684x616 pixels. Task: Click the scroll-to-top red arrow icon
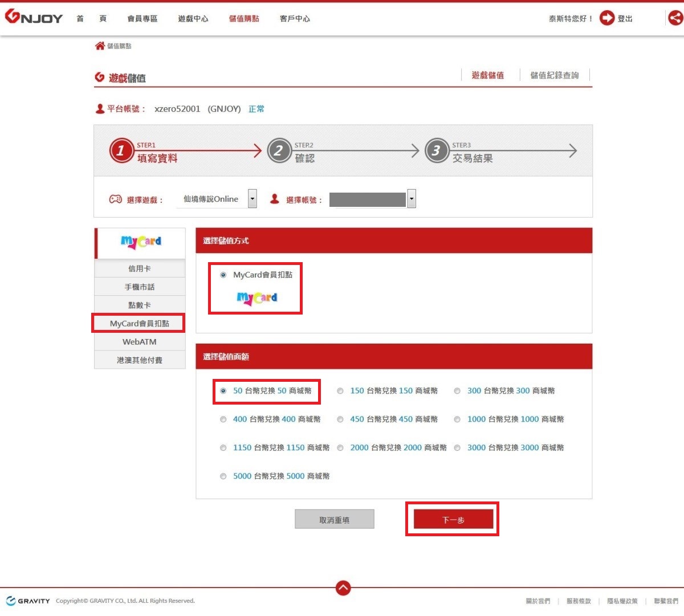click(343, 588)
